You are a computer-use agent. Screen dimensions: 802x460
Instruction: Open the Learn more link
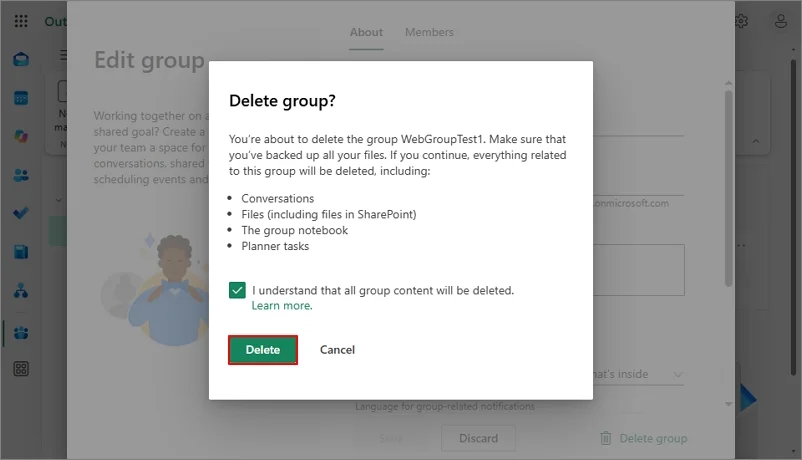point(282,306)
